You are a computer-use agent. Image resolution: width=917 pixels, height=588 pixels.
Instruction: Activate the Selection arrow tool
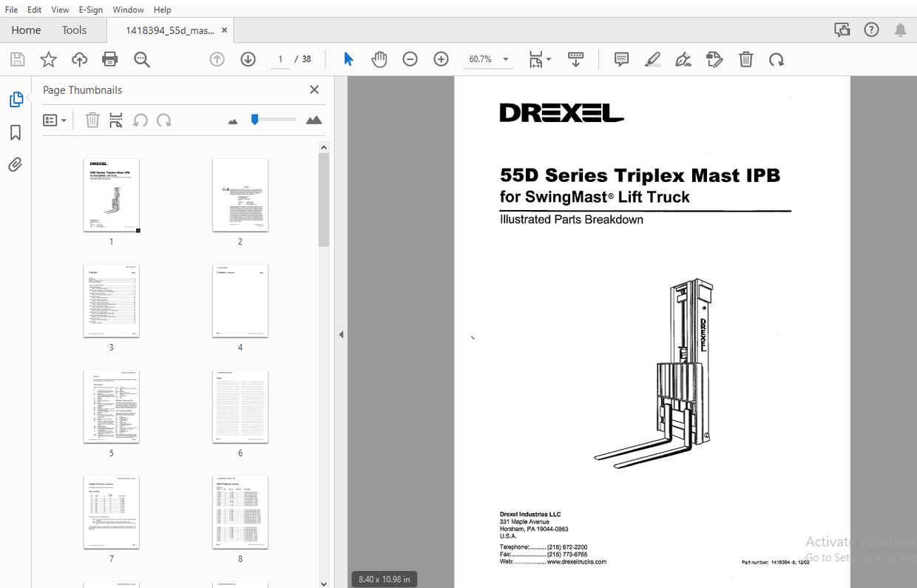[348, 59]
